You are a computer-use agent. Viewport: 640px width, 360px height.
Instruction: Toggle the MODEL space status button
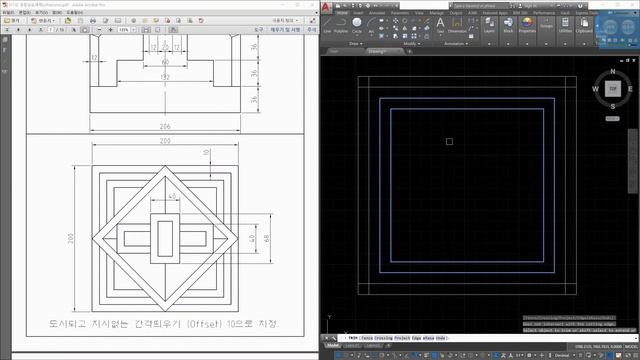(x=631, y=347)
